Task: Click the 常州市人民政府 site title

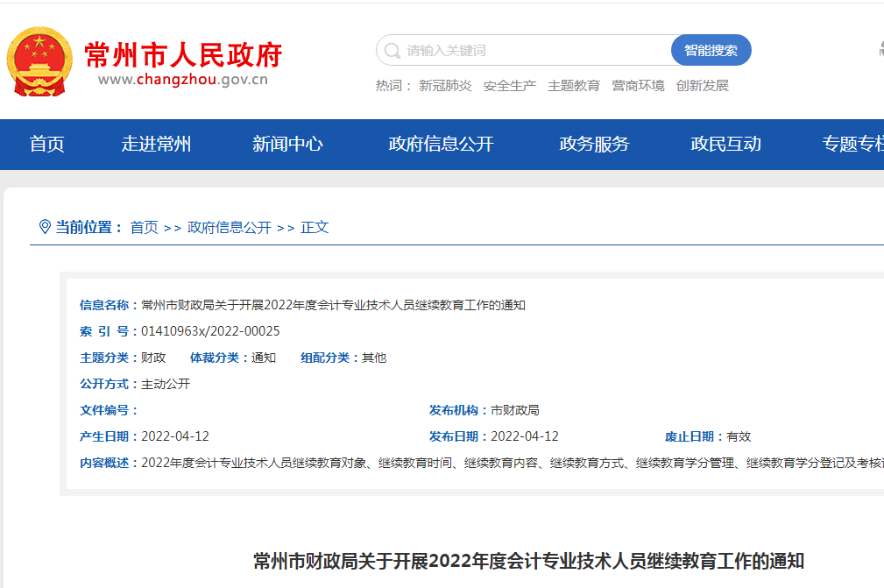Action: tap(183, 54)
